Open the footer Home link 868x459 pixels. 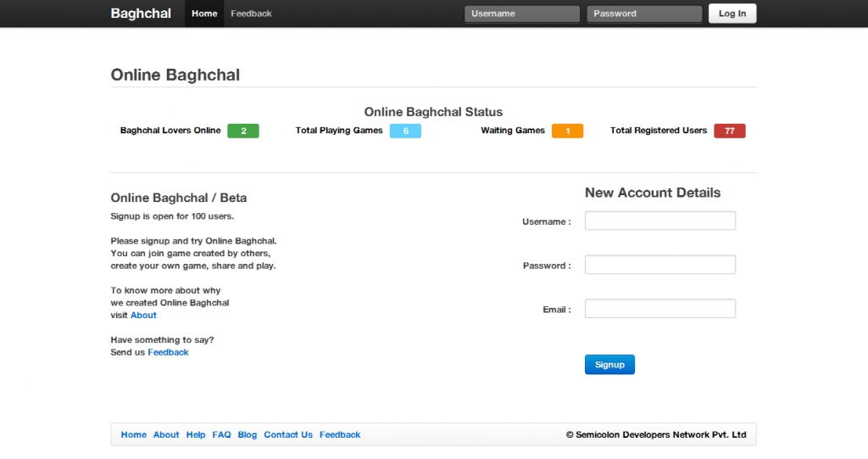pyautogui.click(x=134, y=434)
